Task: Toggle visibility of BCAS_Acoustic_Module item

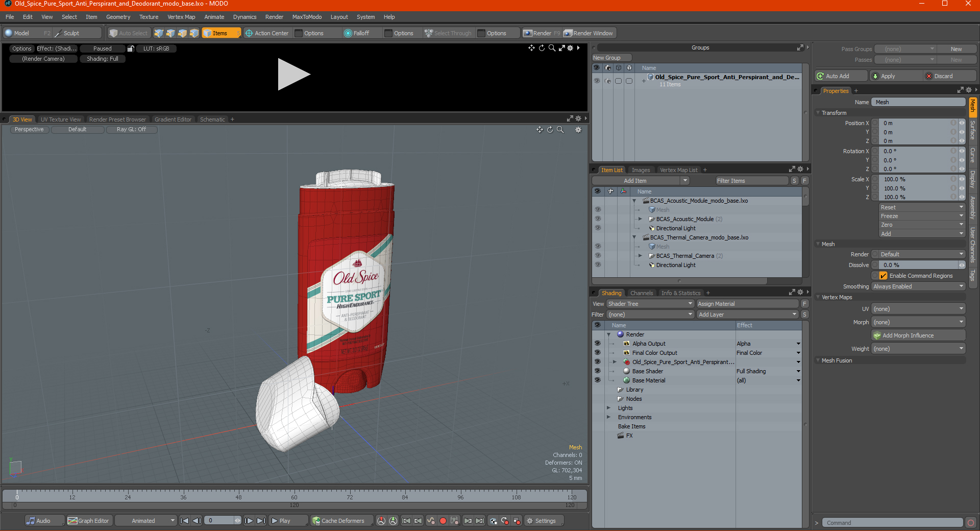Action: click(x=598, y=219)
